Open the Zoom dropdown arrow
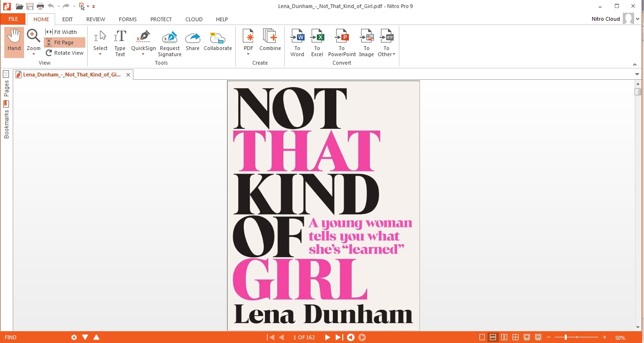This screenshot has width=644, height=343. click(33, 54)
